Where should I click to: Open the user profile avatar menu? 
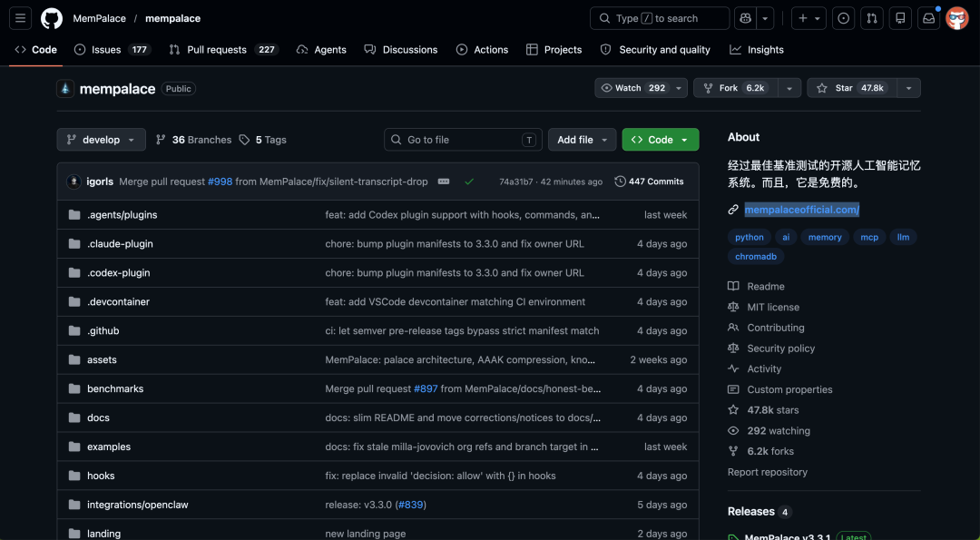957,18
